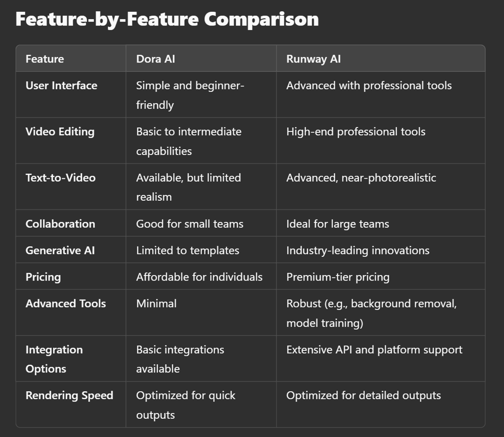This screenshot has width=504, height=437.
Task: Click the Feature-by-Feature Comparison heading
Action: coord(167,19)
